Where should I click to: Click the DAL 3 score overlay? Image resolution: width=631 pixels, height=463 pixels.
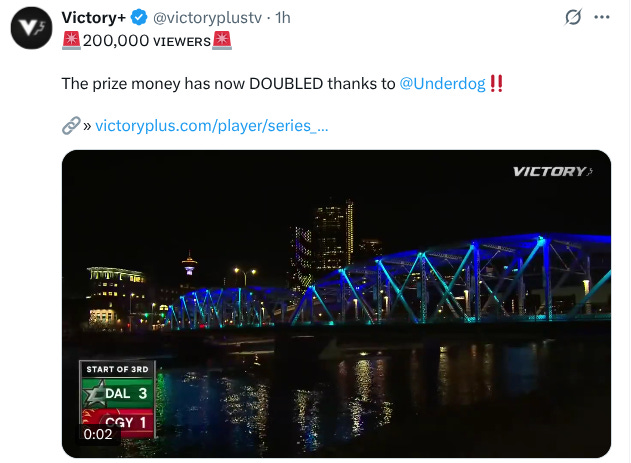click(118, 393)
